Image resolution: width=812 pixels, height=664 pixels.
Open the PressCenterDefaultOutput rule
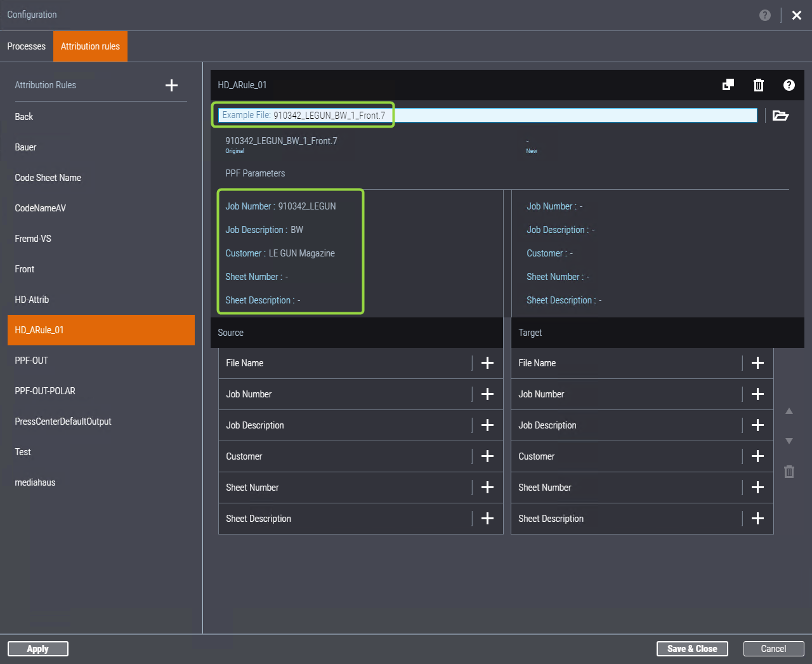click(x=63, y=422)
